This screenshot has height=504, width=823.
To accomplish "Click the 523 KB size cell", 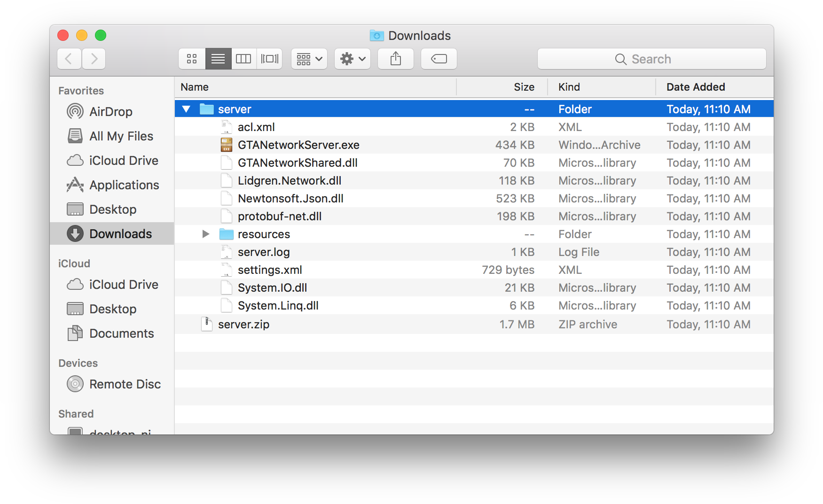I will 515,199.
